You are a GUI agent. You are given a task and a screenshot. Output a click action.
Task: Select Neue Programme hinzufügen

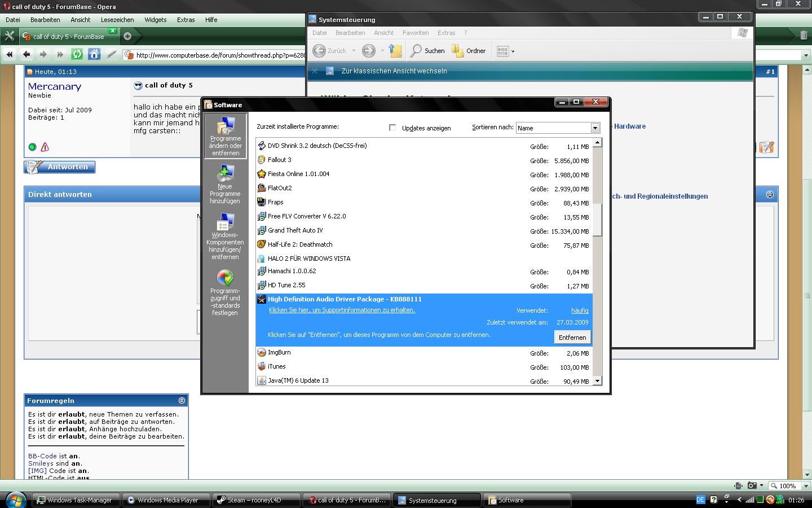point(225,185)
